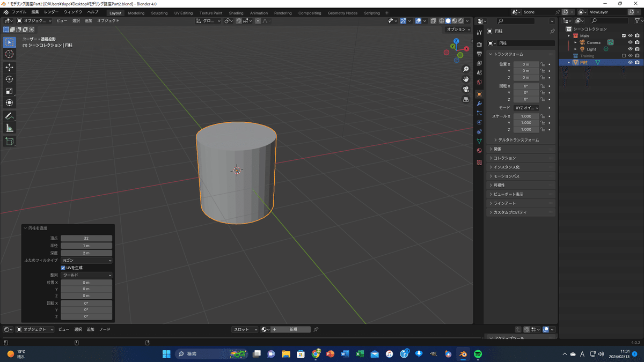Click the 位置 X field in properties
The image size is (644, 362).
(x=526, y=64)
